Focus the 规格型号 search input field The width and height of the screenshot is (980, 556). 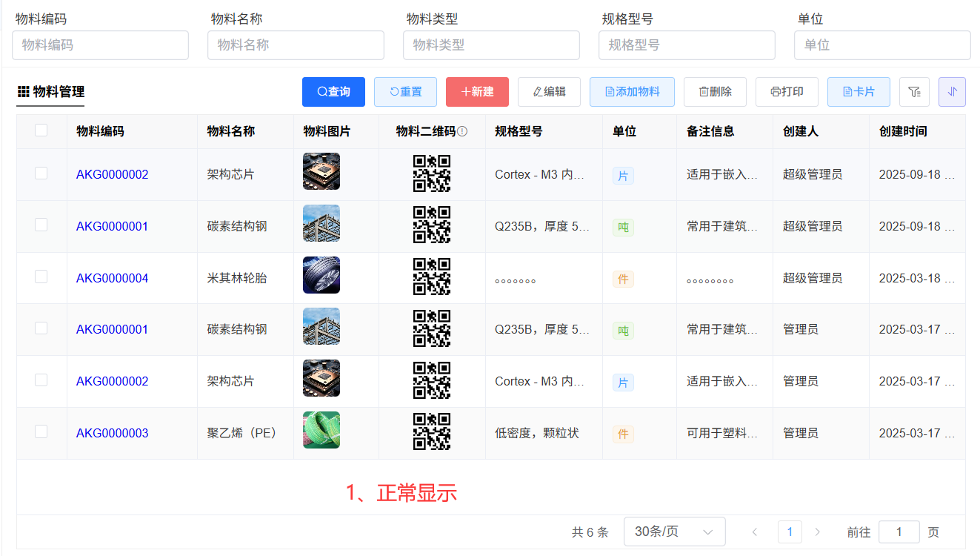pos(687,45)
